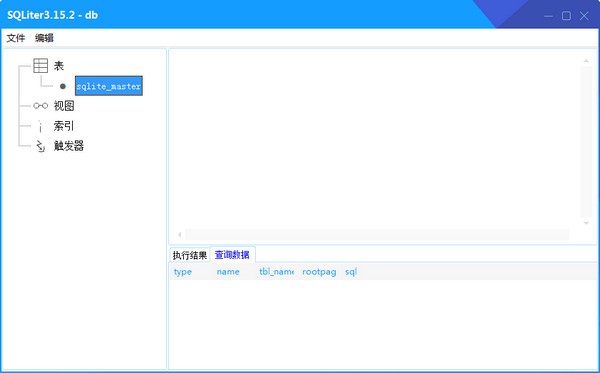Image resolution: width=600 pixels, height=373 pixels.
Task: Select the 索引 tree node label
Action: tap(64, 126)
